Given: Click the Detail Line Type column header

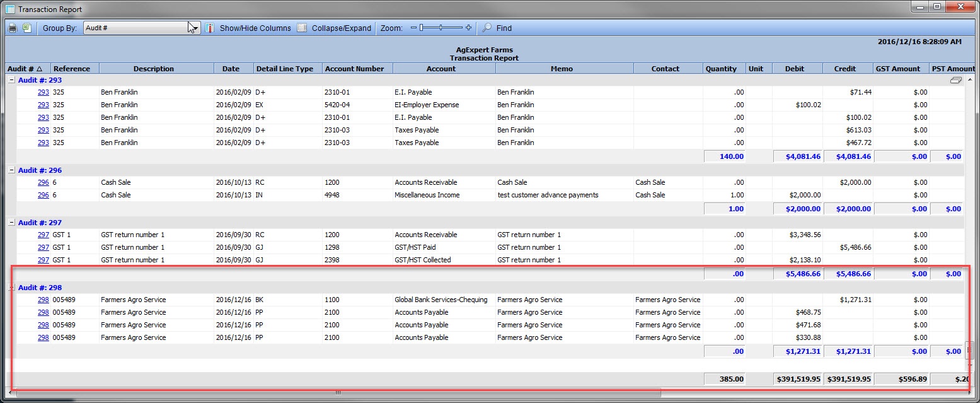Looking at the screenshot, I should tap(287, 69).
